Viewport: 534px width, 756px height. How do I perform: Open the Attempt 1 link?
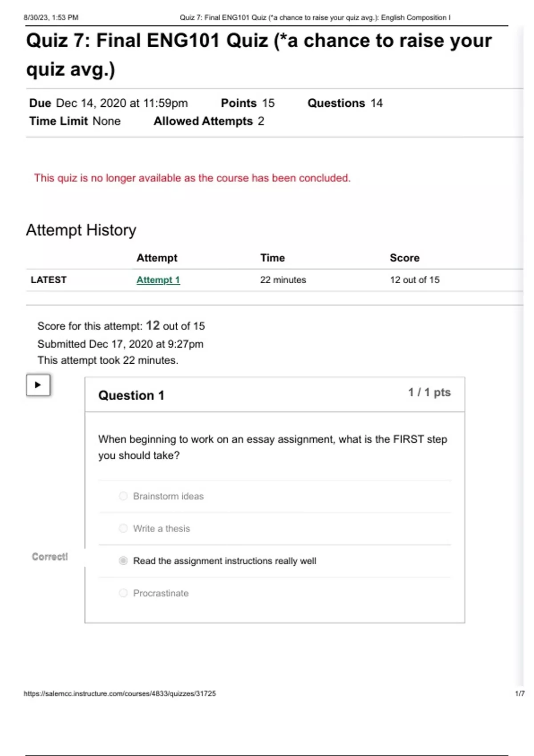tap(158, 280)
